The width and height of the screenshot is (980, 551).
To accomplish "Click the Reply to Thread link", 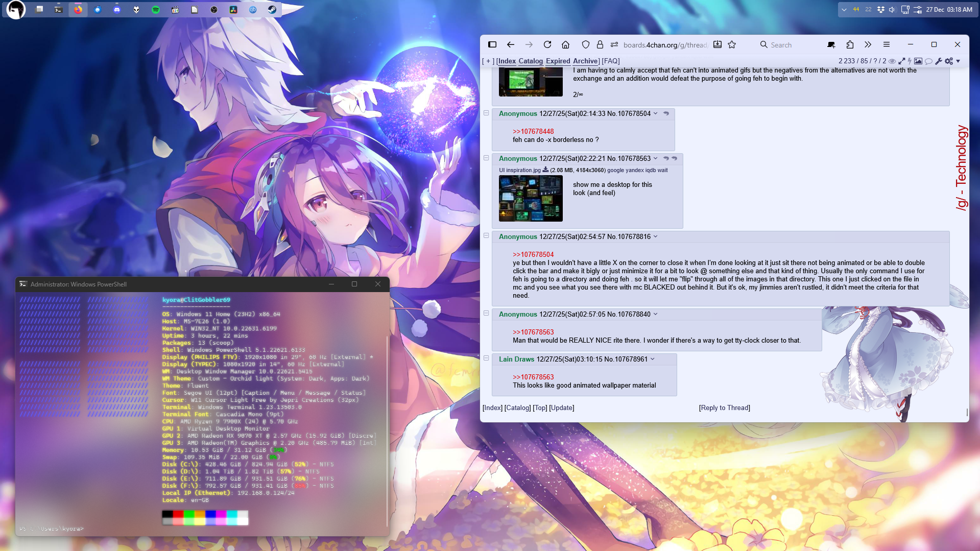I will click(x=724, y=408).
